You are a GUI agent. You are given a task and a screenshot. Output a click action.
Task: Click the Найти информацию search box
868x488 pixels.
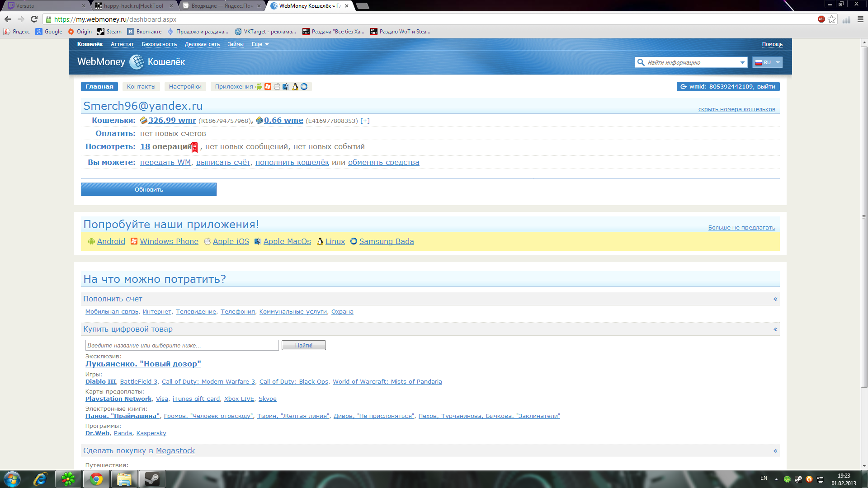point(691,62)
